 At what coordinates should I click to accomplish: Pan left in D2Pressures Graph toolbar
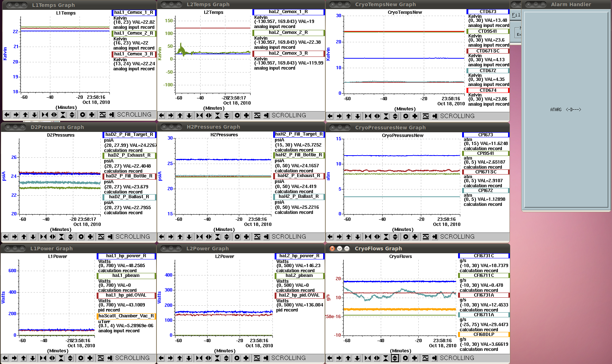tap(5, 237)
